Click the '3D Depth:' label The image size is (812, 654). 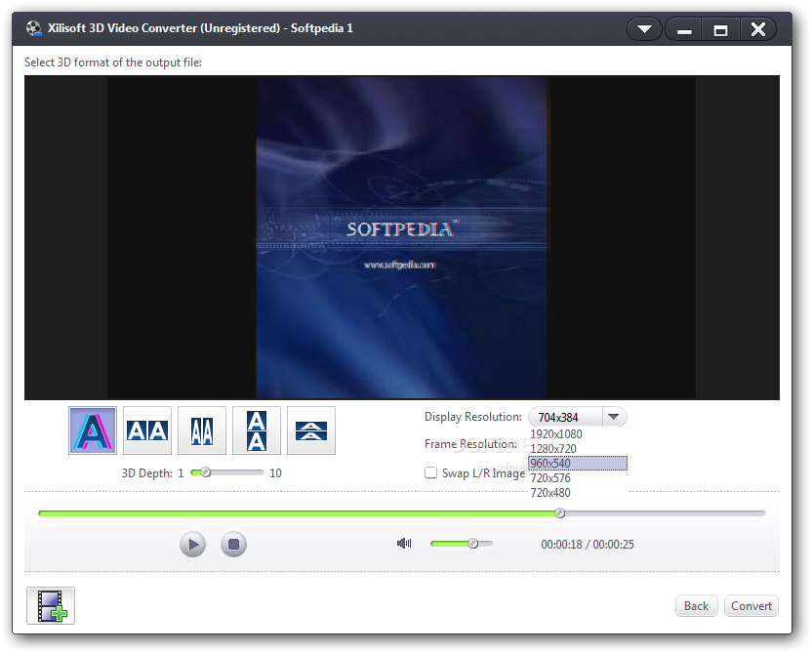147,472
